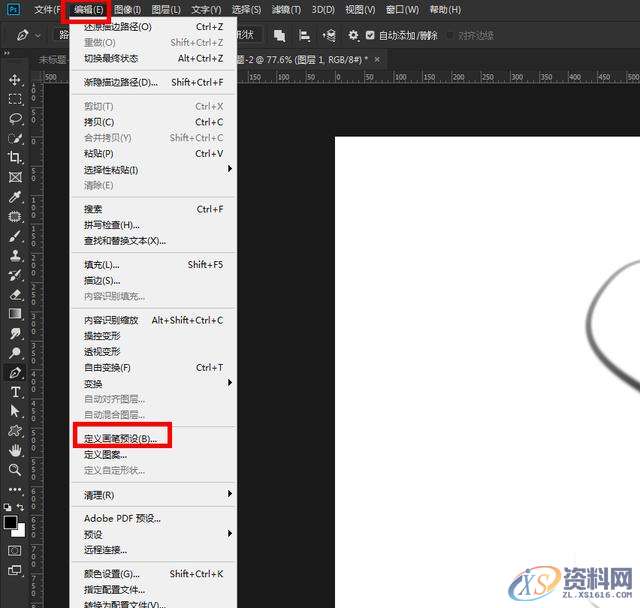Open the Select menu
Viewport: 640px width, 608px height.
[x=246, y=9]
